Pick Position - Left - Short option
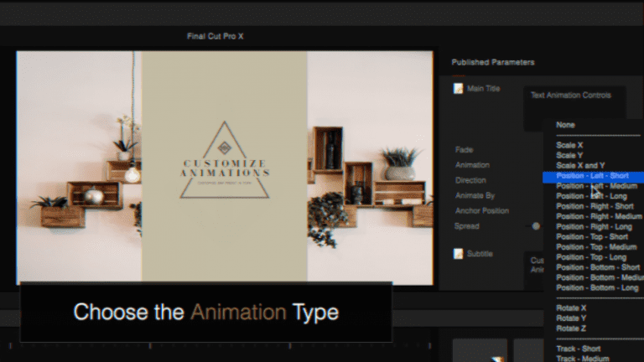Screen dimensions: 644x362 pos(593,177)
